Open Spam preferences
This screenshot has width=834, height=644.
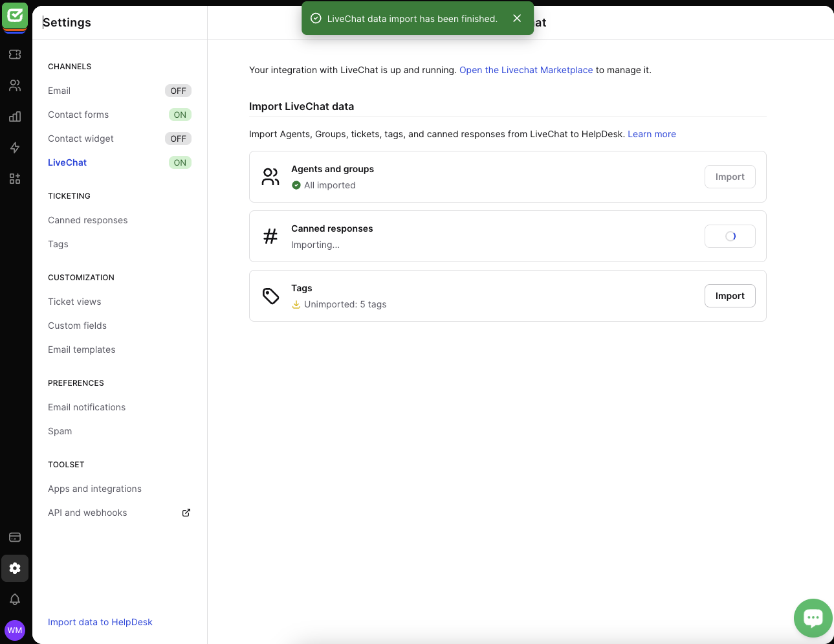60,431
